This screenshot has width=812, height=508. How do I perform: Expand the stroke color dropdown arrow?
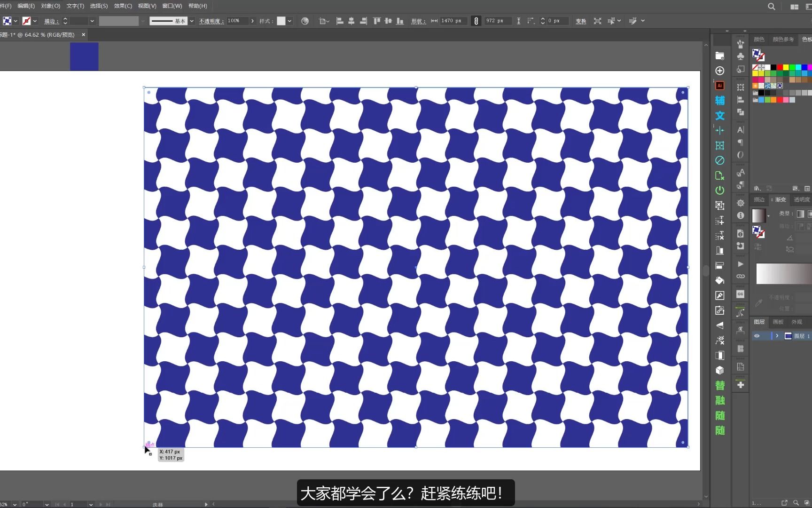(35, 21)
